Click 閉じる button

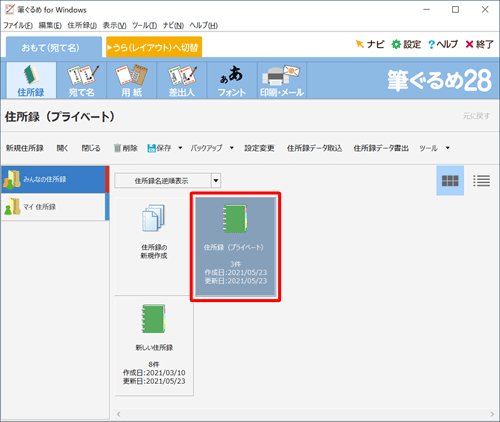pyautogui.click(x=91, y=148)
